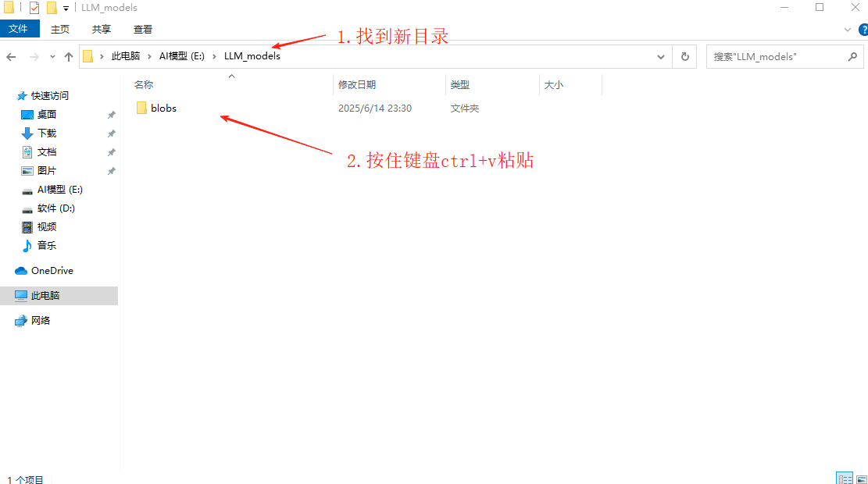Screen dimensions: 868x484
Task: Expand the chevron after AI模型 (E:) breadcrumb
Action: tap(214, 56)
